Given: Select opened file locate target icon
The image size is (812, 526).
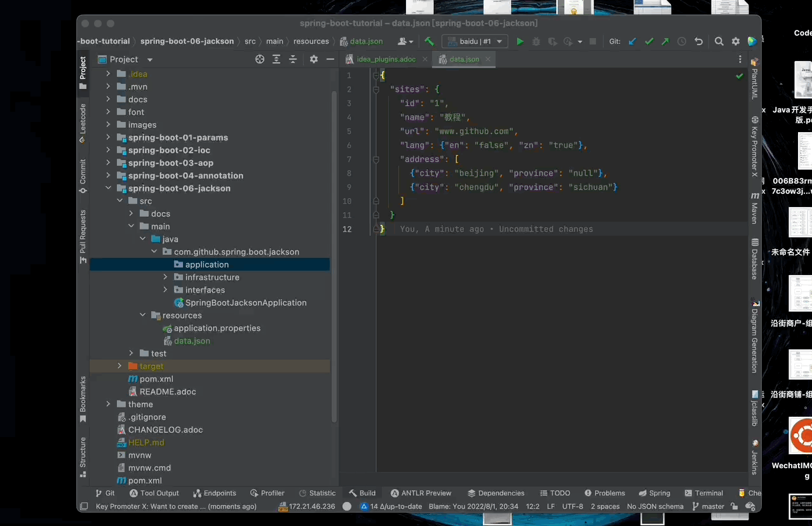Looking at the screenshot, I should point(260,59).
